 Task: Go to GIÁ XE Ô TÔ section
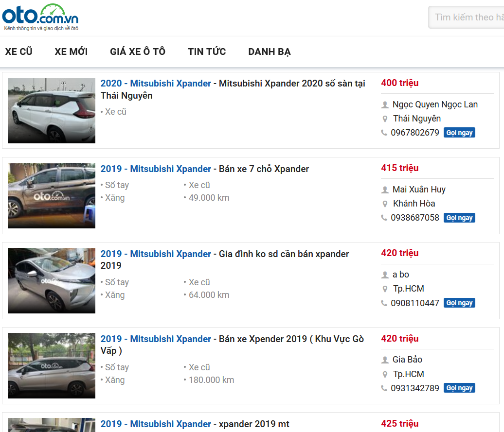tap(138, 52)
